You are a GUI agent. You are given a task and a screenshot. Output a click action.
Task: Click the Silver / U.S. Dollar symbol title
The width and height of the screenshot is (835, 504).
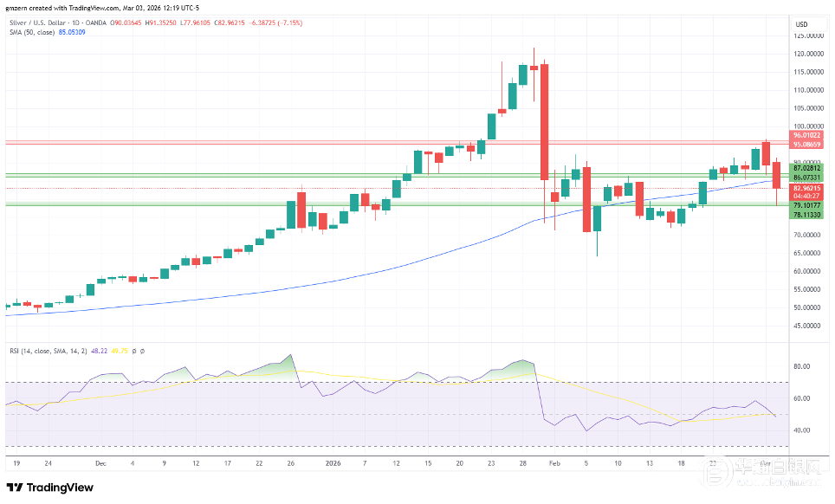coord(40,22)
